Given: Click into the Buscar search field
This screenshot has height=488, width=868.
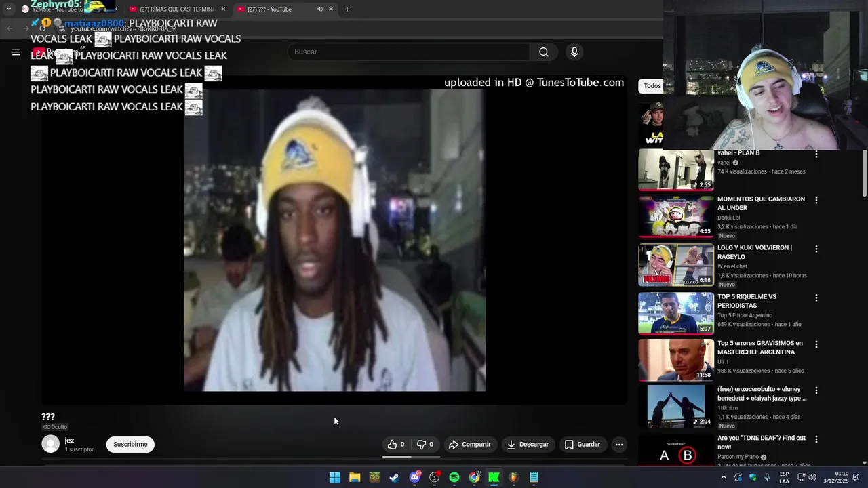Looking at the screenshot, I should [x=409, y=52].
